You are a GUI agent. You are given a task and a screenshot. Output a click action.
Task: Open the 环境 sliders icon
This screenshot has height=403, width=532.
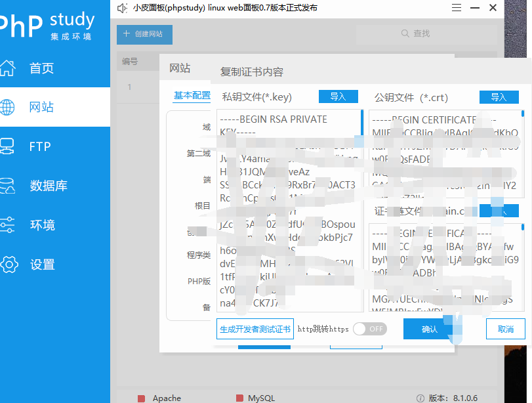coord(7,224)
